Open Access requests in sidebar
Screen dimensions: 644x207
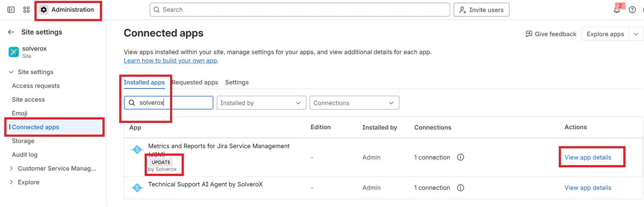click(36, 86)
